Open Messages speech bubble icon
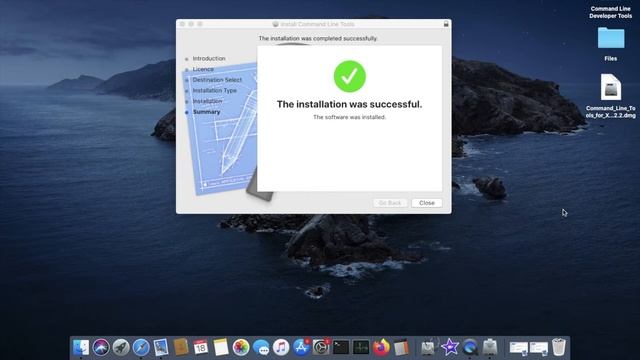640x360 pixels. tap(261, 347)
